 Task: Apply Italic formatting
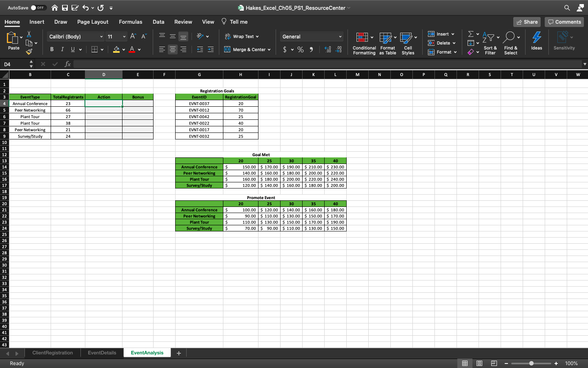(x=62, y=49)
